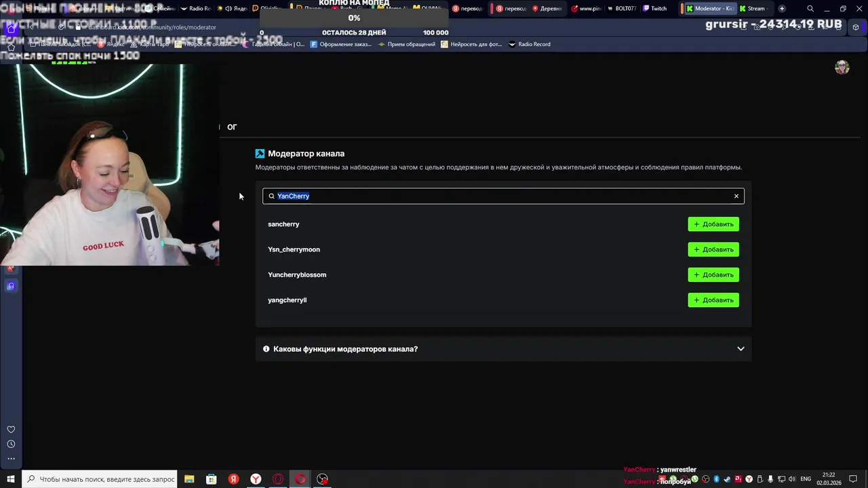The height and width of the screenshot is (488, 868).
Task: Open the sidebar three-dots more menu
Action: 11,459
